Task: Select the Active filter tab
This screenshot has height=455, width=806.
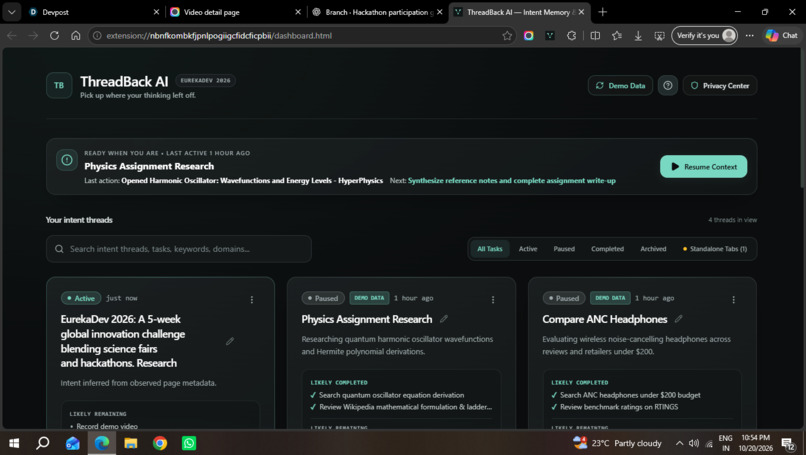Action: click(528, 249)
